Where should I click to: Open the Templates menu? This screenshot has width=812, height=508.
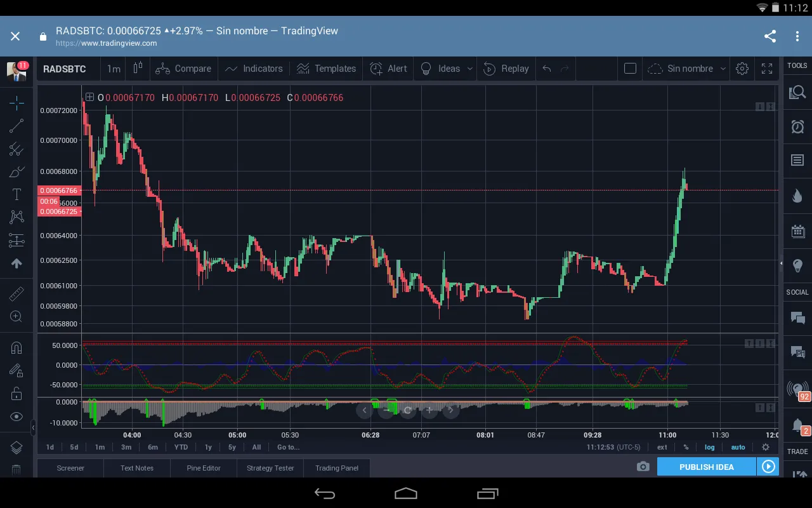pos(326,69)
